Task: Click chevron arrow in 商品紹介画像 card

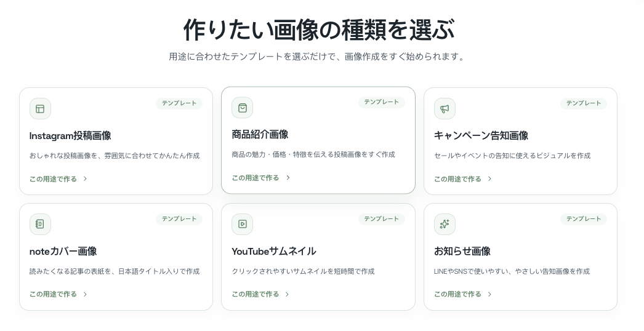Action: [288, 178]
